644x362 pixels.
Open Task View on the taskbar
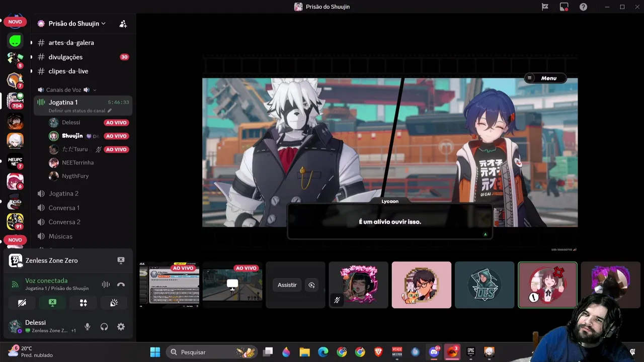pos(268,352)
